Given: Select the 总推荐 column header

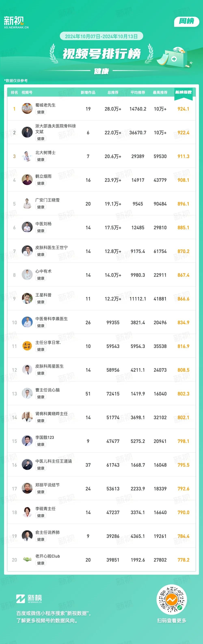Looking at the screenshot, I should click(113, 93).
